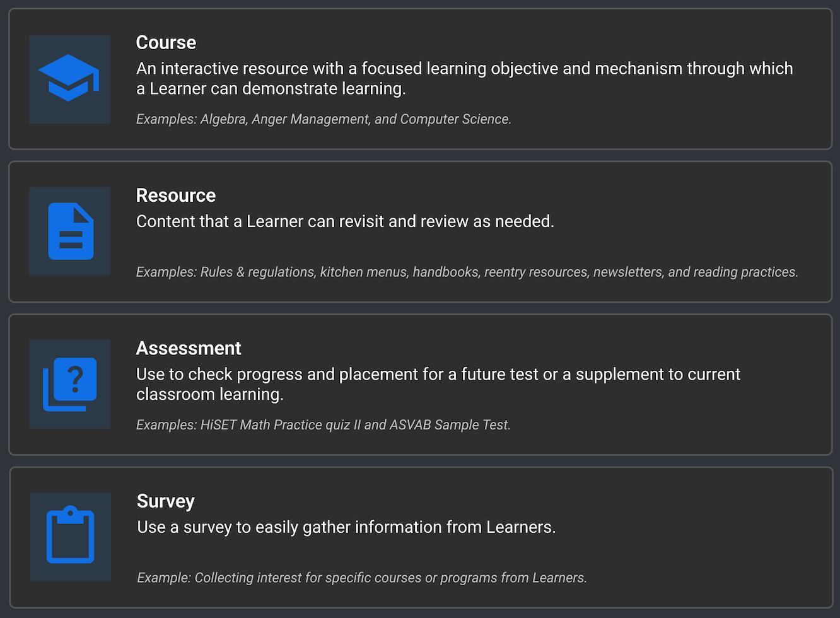Choose the Course content type card
This screenshot has height=618, width=840.
420,79
